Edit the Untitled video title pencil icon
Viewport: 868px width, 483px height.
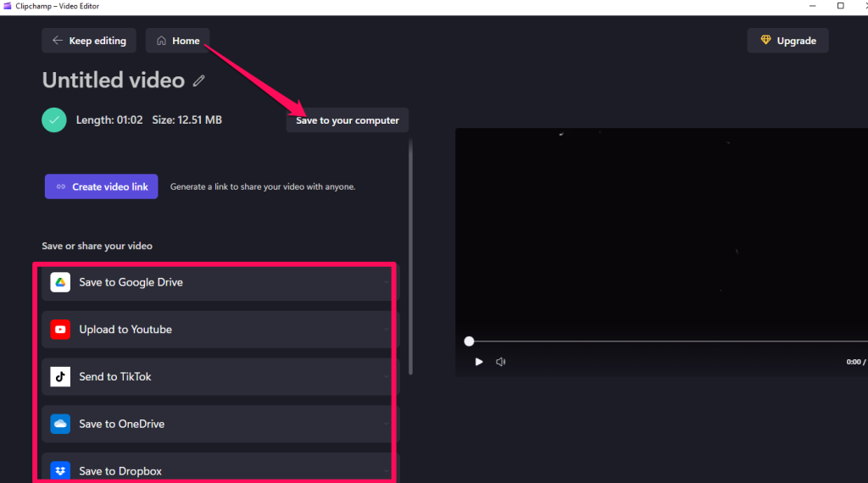[x=198, y=80]
